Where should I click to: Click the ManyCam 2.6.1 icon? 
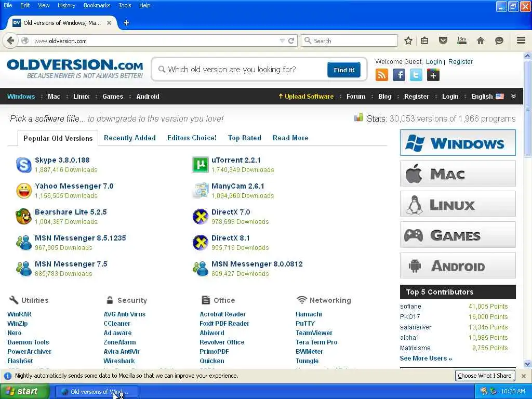(x=200, y=191)
